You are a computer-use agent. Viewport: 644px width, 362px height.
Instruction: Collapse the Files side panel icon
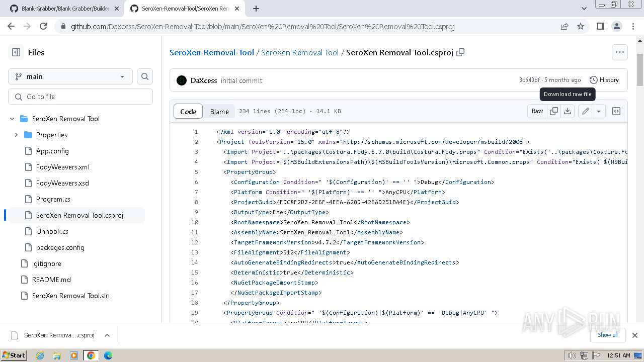(x=16, y=52)
